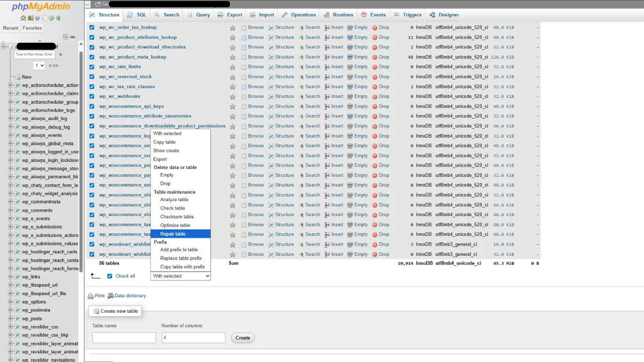Click the printer icon next to Print
The image size is (644, 362).
(91, 296)
